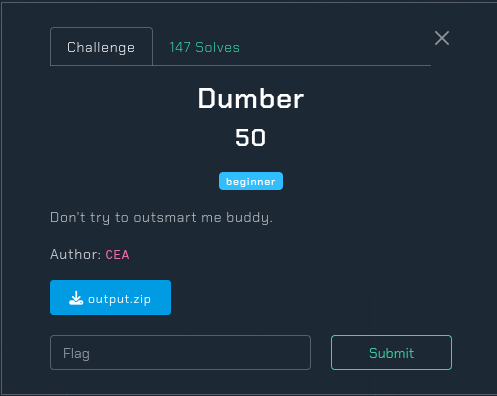Click the word Submit in the green-outlined button
Image resolution: width=497 pixels, height=396 pixels.
[x=391, y=353]
